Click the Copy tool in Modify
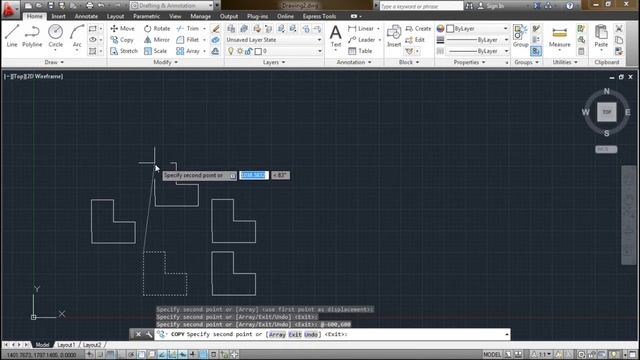The image size is (640, 360). click(122, 40)
